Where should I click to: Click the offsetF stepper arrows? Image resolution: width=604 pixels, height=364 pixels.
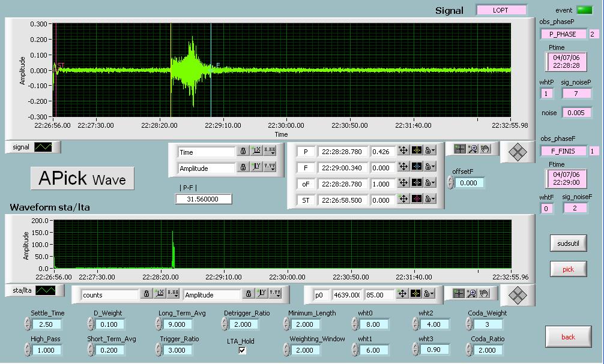point(450,183)
